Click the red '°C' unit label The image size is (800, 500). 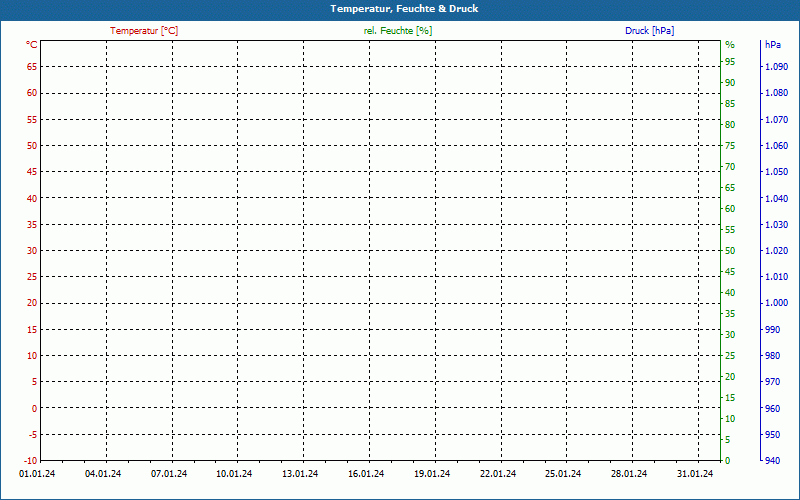32,45
